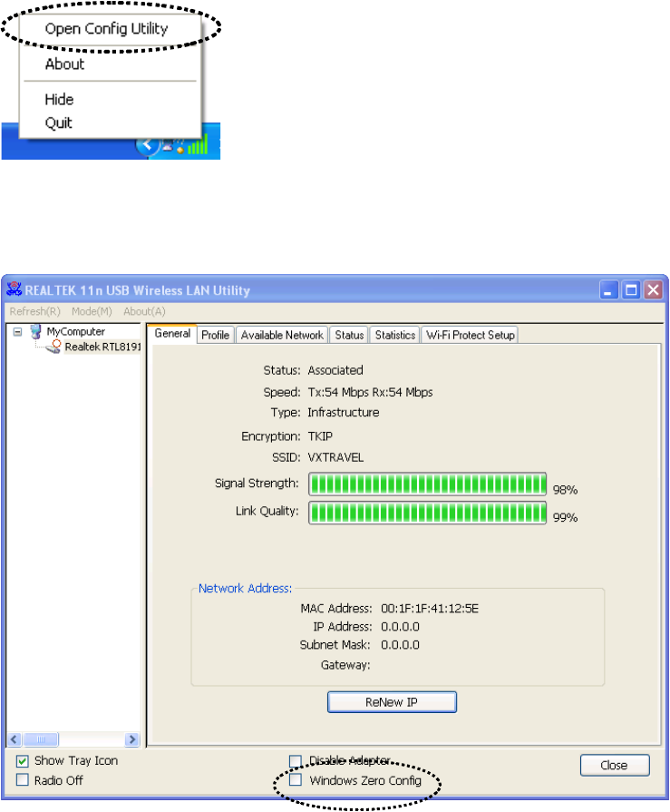Viewport: 670px width, 812px height.
Task: Click the Encryption value TKIP
Action: (x=320, y=436)
